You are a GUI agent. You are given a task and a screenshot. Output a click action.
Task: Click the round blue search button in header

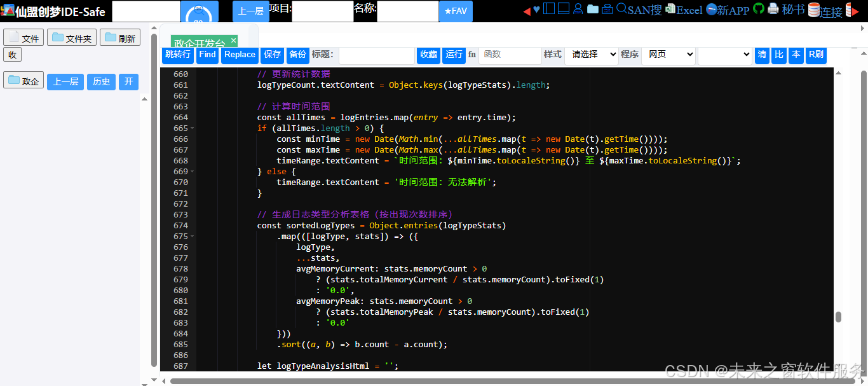coord(199,12)
